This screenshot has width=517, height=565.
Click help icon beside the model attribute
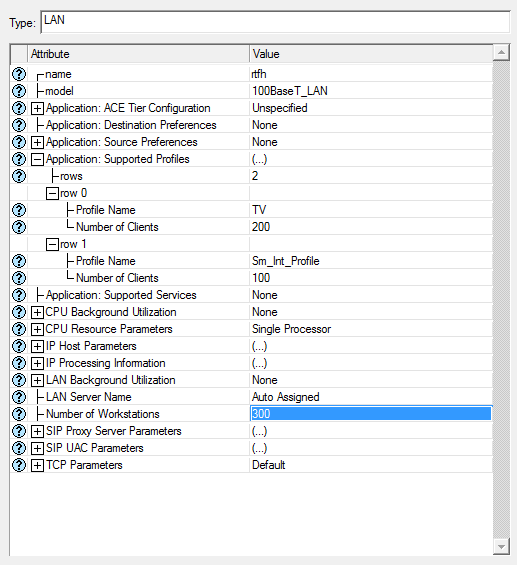(19, 91)
